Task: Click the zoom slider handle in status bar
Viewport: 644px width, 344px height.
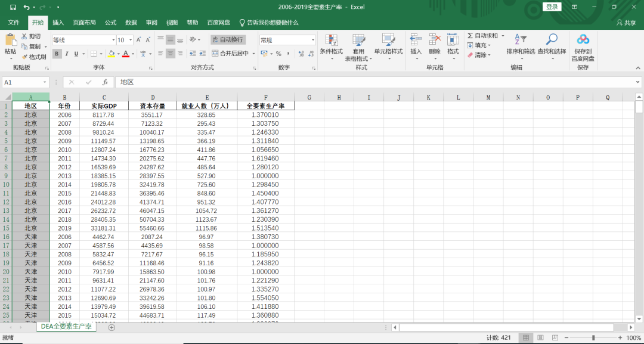Action: click(593, 337)
